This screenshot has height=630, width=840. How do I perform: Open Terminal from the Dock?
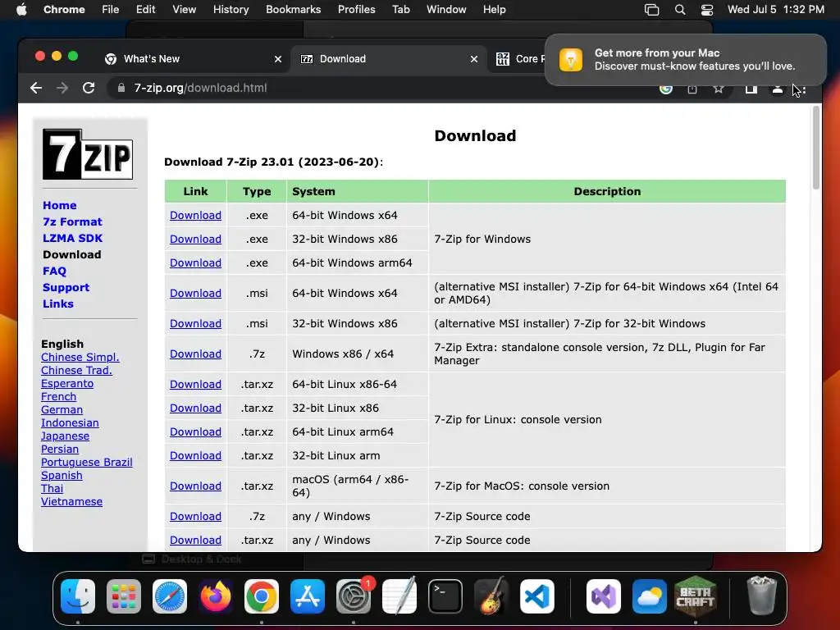tap(445, 596)
